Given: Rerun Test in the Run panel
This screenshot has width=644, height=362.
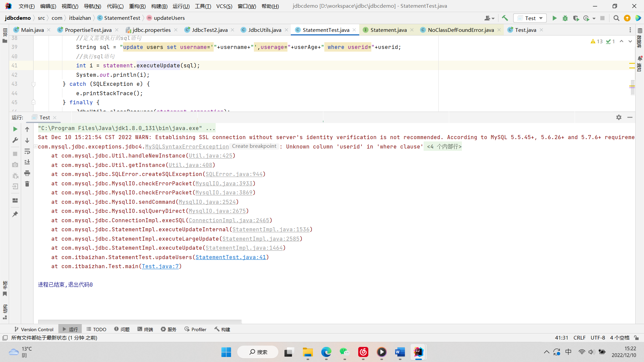Looking at the screenshot, I should (15, 129).
